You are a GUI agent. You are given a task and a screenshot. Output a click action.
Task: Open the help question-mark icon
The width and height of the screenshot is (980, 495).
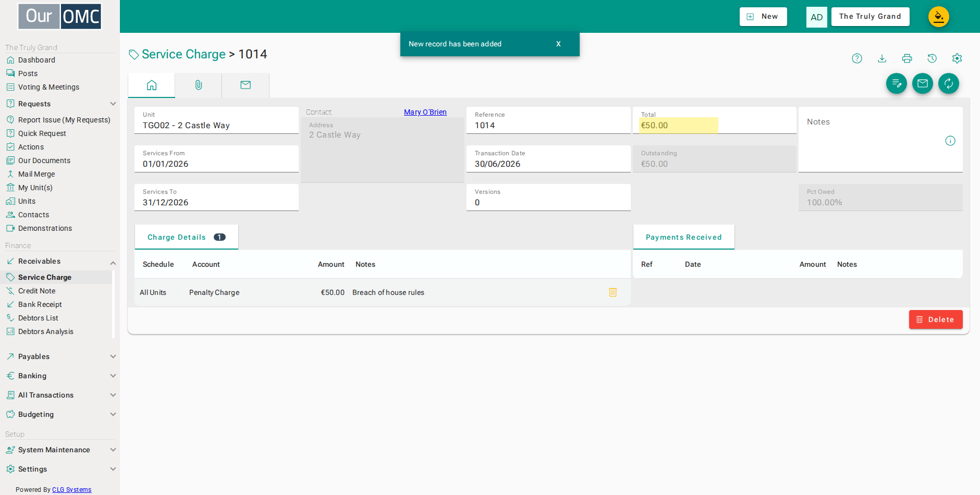857,58
